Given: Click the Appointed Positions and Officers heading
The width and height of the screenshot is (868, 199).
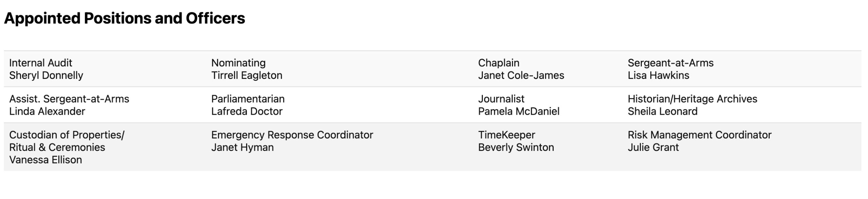Looking at the screenshot, I should 124,18.
